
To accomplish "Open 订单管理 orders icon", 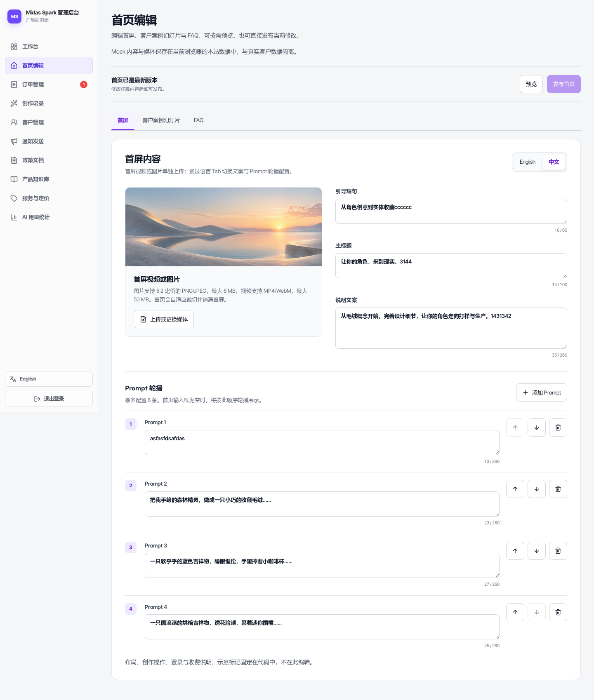I will pyautogui.click(x=14, y=85).
